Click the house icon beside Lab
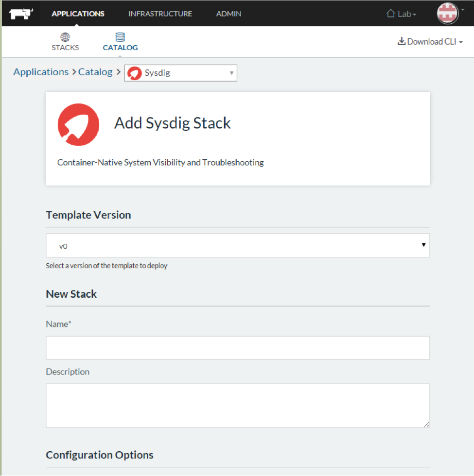 pos(391,14)
